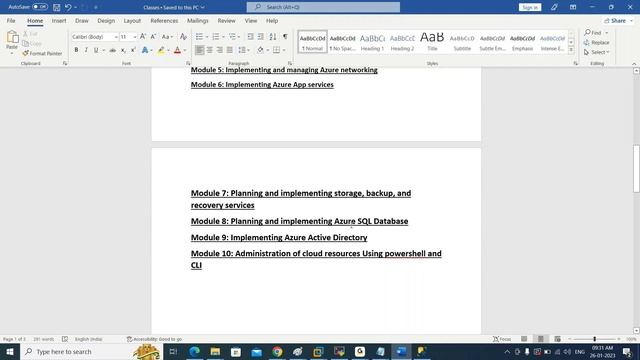
Task: Apply the Normal style
Action: tap(313, 42)
